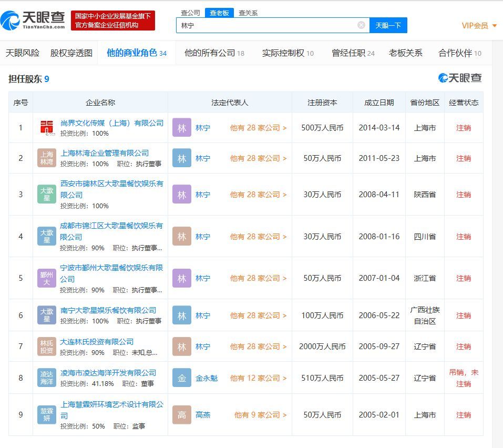Open the 股权穿透图 tab

[x=71, y=53]
